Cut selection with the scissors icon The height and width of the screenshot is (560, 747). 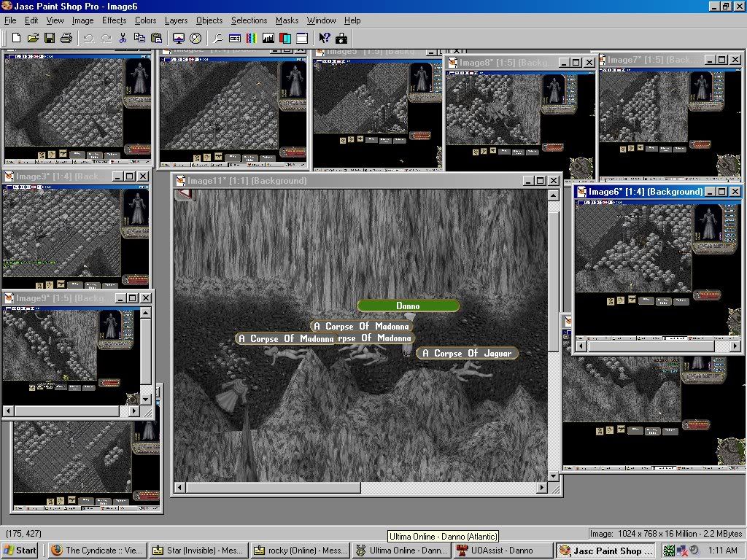[x=123, y=38]
